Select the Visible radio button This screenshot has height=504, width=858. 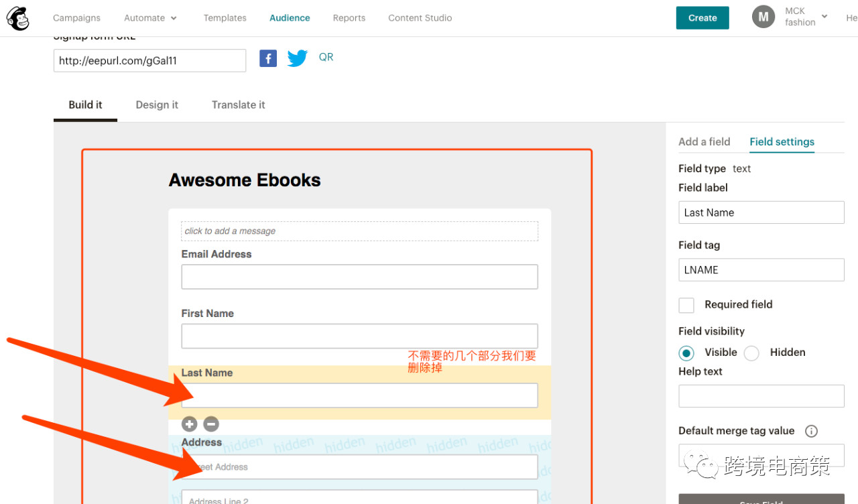(x=686, y=353)
